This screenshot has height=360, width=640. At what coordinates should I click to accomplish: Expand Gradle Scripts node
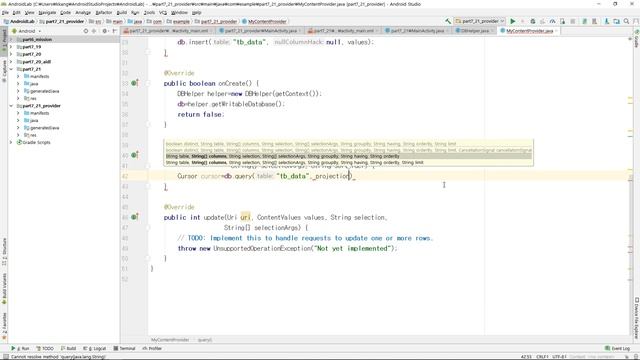click(x=11, y=142)
